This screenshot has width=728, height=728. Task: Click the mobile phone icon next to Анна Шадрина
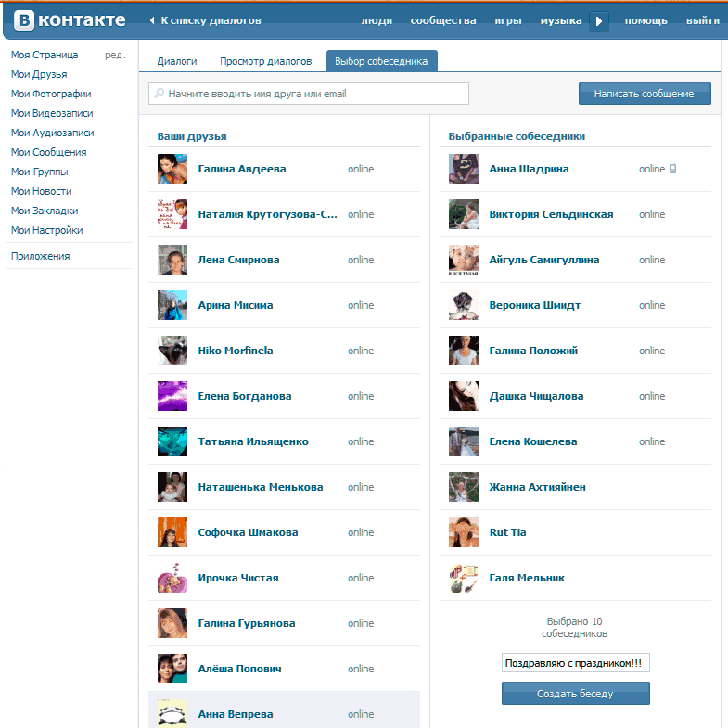tap(673, 169)
